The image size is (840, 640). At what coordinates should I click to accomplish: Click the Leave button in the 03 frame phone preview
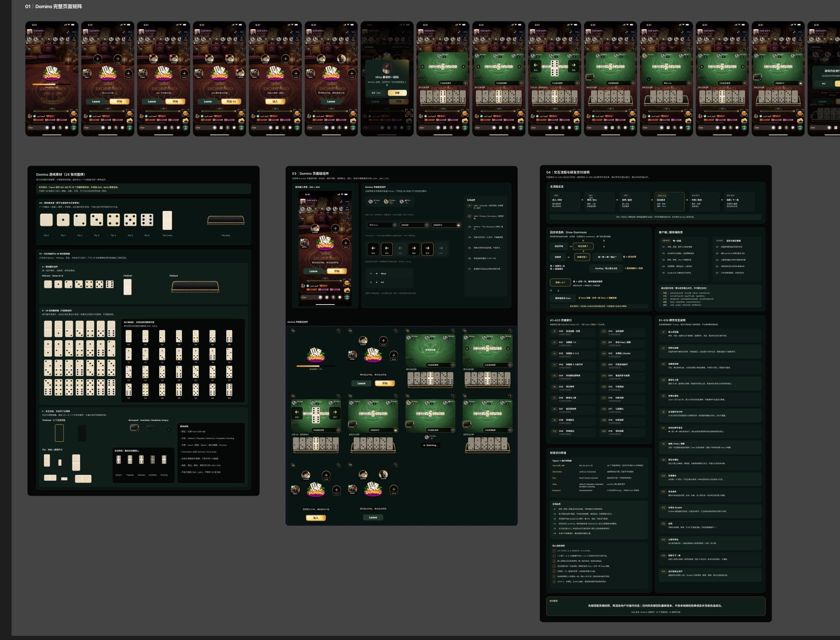click(x=313, y=271)
